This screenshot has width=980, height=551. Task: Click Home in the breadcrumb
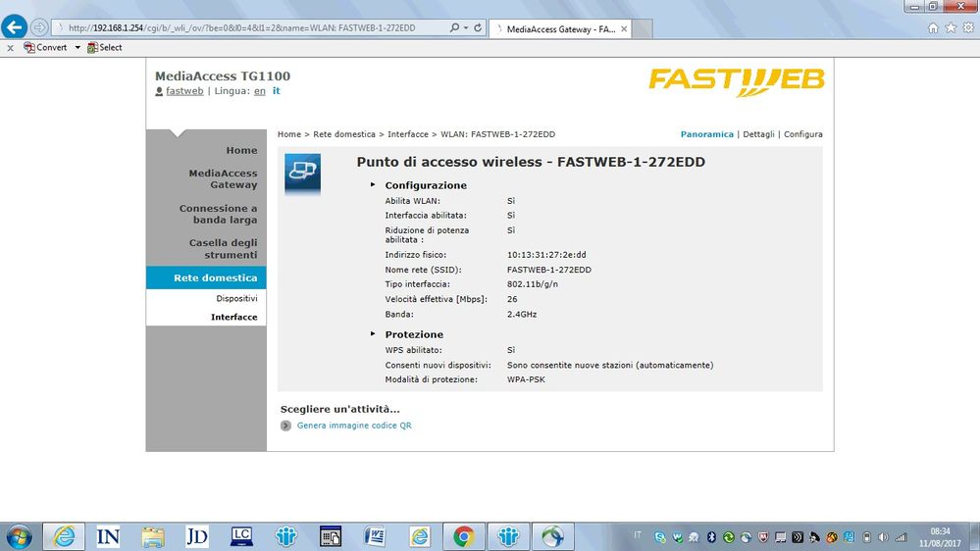(x=289, y=134)
